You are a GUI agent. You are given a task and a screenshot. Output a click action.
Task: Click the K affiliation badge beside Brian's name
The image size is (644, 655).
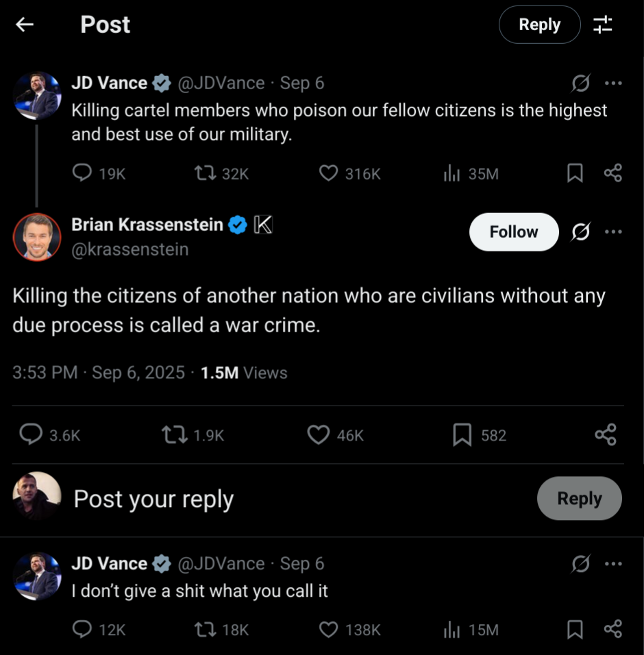pyautogui.click(x=263, y=225)
